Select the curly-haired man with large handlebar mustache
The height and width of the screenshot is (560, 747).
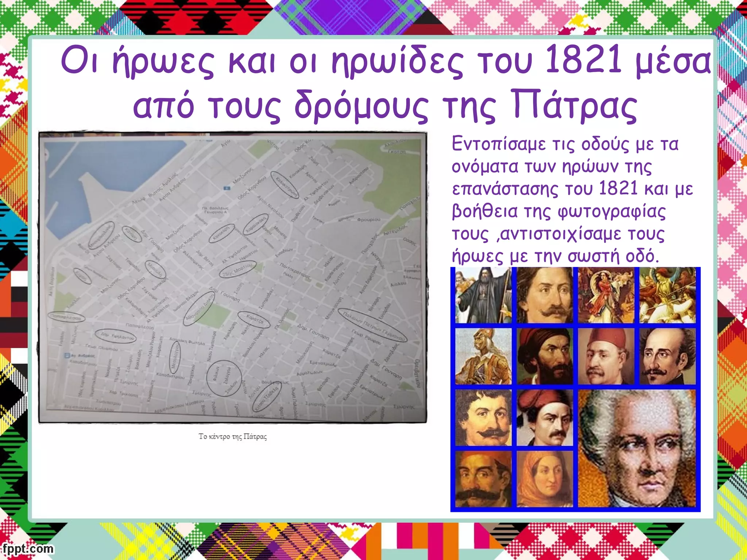(x=483, y=417)
